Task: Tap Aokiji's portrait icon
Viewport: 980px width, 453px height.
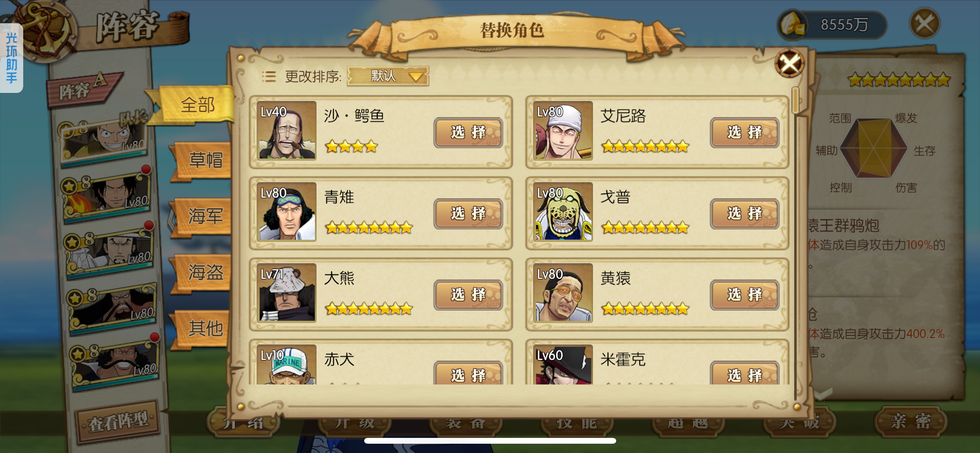Action: [x=286, y=212]
